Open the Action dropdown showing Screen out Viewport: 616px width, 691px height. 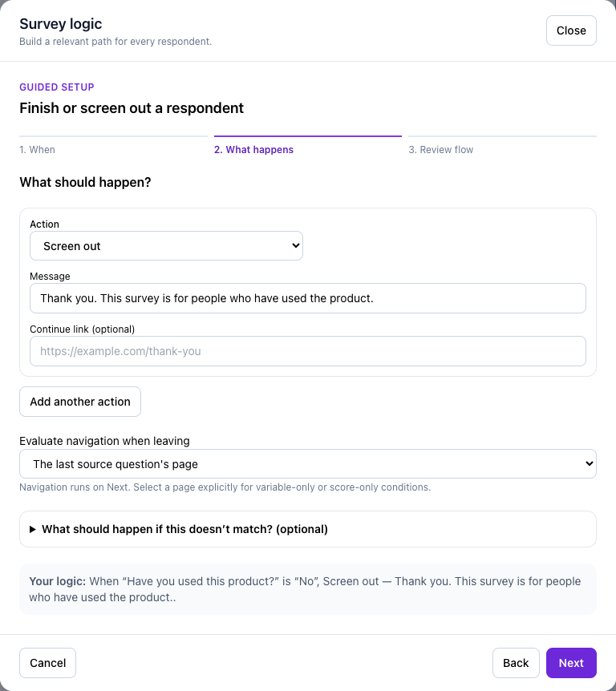(166, 246)
